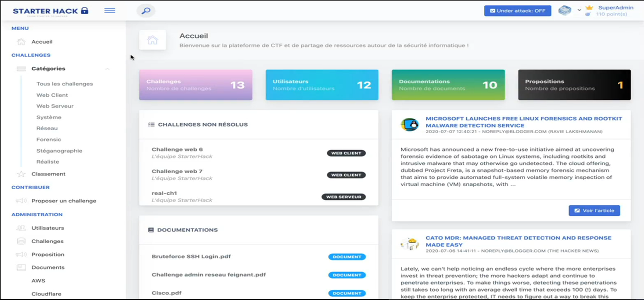Click megaphone icon for Proposer un challenge
This screenshot has height=300, width=644.
tap(21, 201)
